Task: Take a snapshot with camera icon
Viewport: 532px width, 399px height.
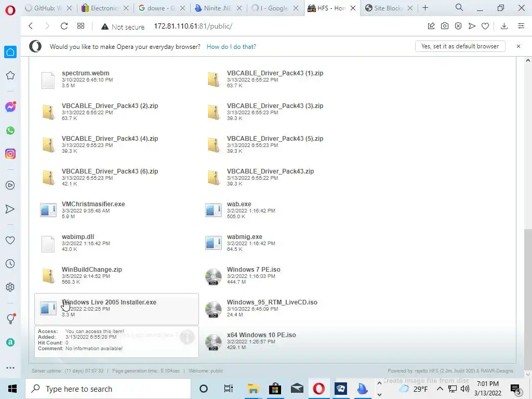Action: 445,26
